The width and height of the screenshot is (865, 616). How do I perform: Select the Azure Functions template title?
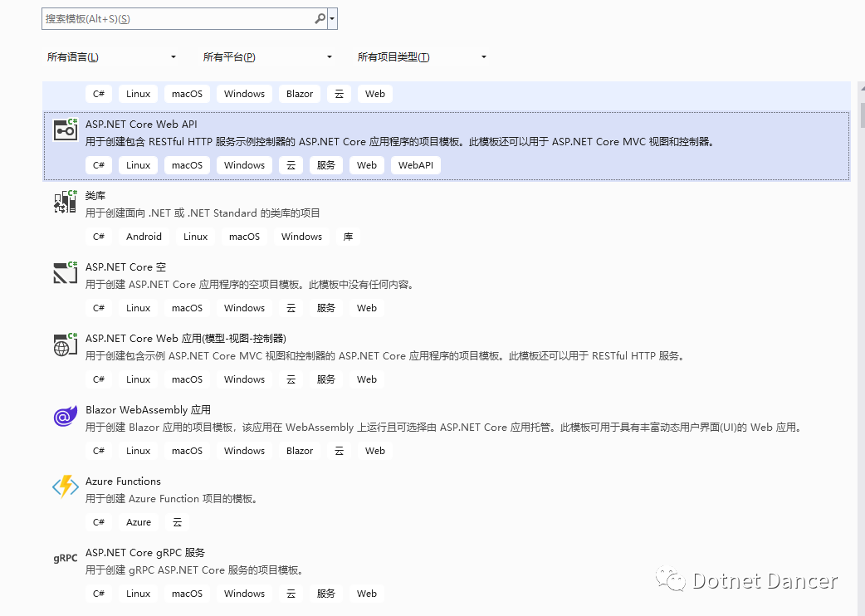123,482
